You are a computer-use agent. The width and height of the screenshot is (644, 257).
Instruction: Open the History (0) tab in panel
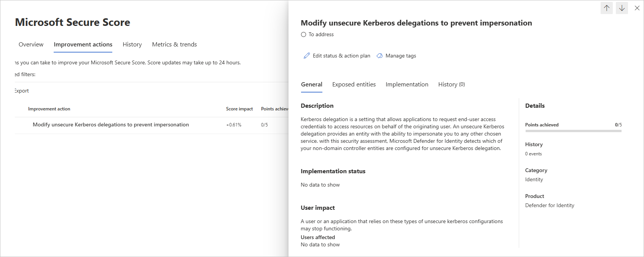451,85
